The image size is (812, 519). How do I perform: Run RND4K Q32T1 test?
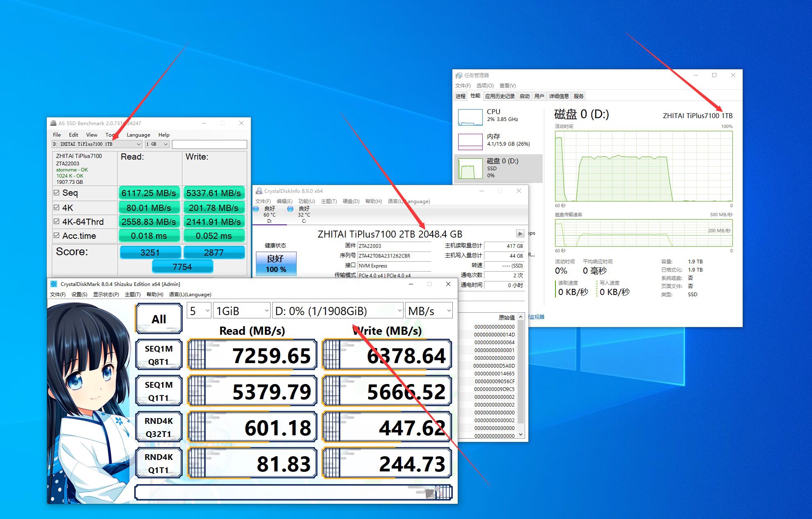[158, 427]
